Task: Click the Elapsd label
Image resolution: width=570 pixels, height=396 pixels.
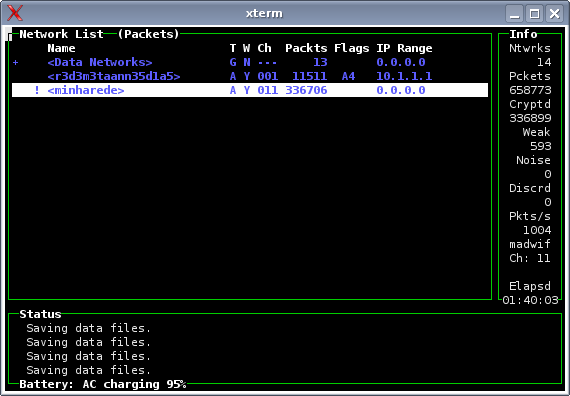Action: [530, 286]
